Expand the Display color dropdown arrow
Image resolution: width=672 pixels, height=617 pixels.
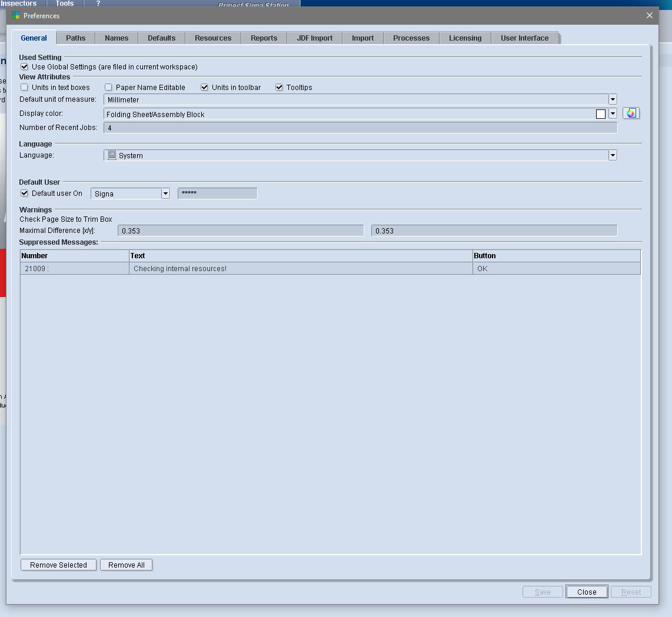pos(613,114)
